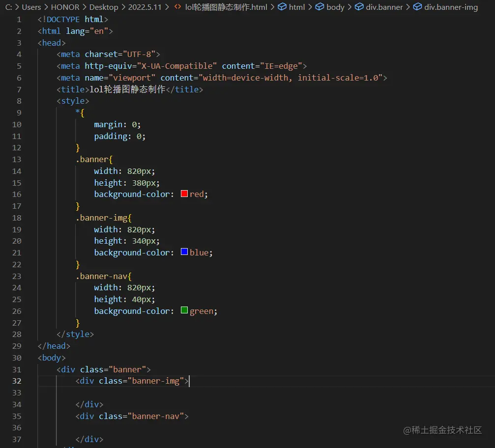Viewport: 495px width, 448px height.
Task: Open the blue color picker swatch
Action: [184, 252]
